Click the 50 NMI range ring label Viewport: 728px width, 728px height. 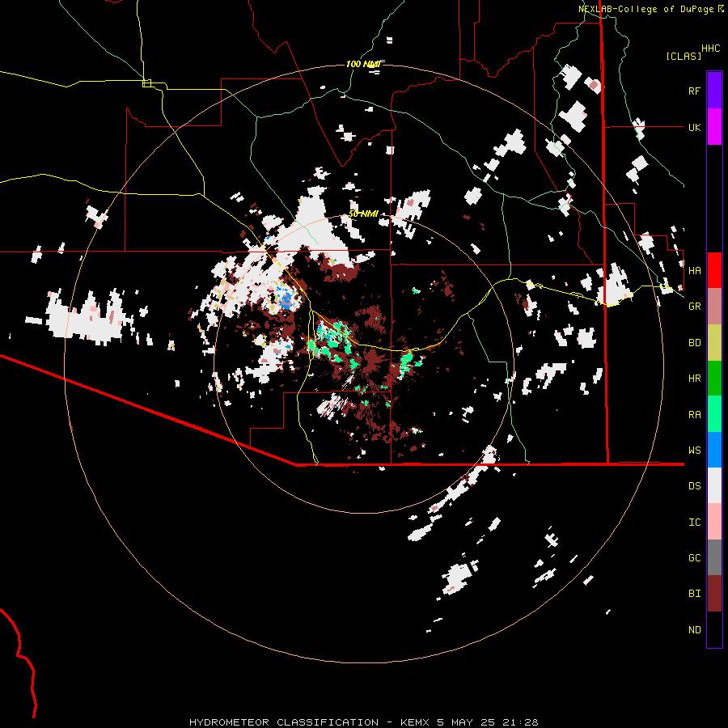(363, 214)
